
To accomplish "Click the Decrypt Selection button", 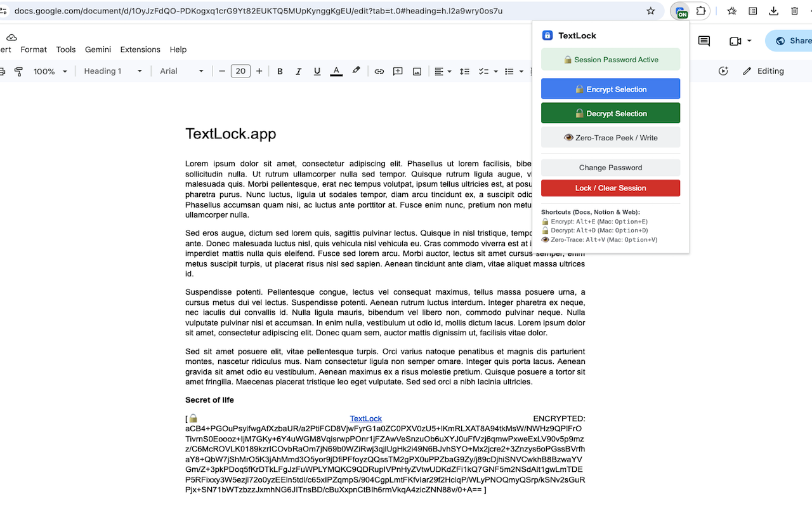I will click(610, 113).
